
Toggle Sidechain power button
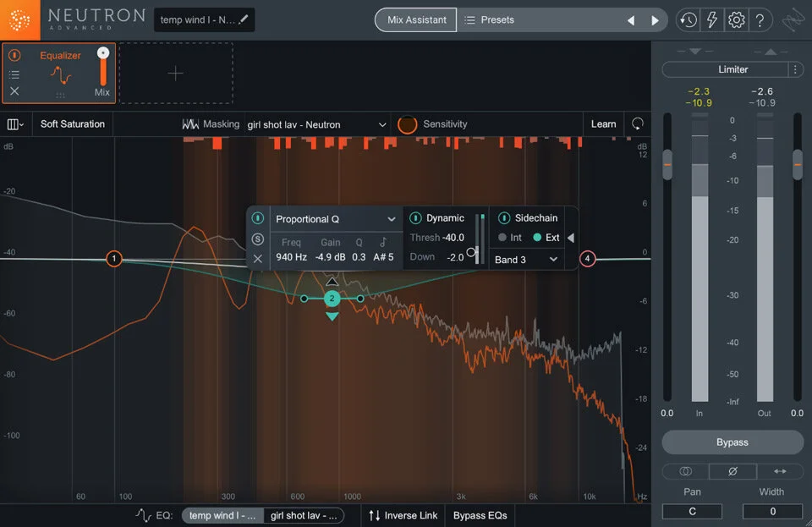pyautogui.click(x=504, y=218)
